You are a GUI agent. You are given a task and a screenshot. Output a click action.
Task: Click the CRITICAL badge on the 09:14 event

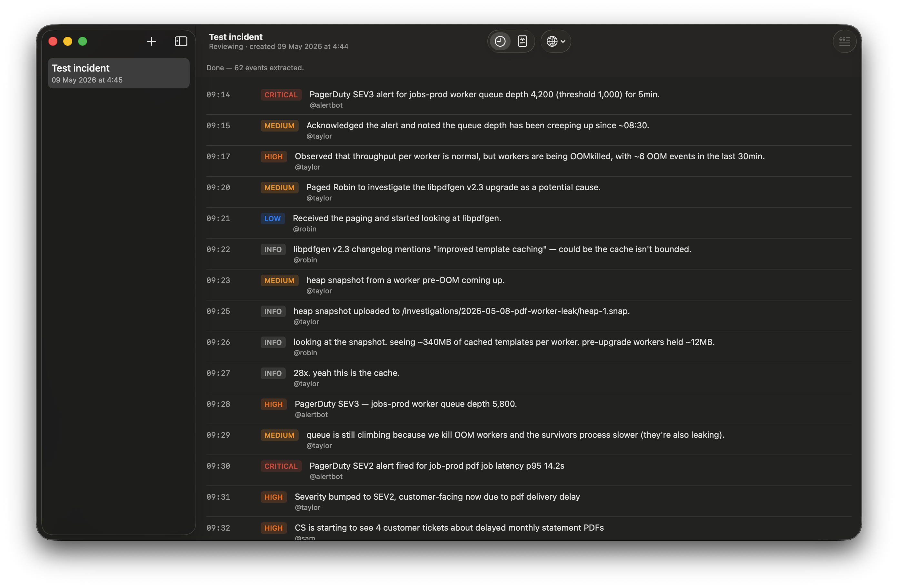[x=281, y=95]
